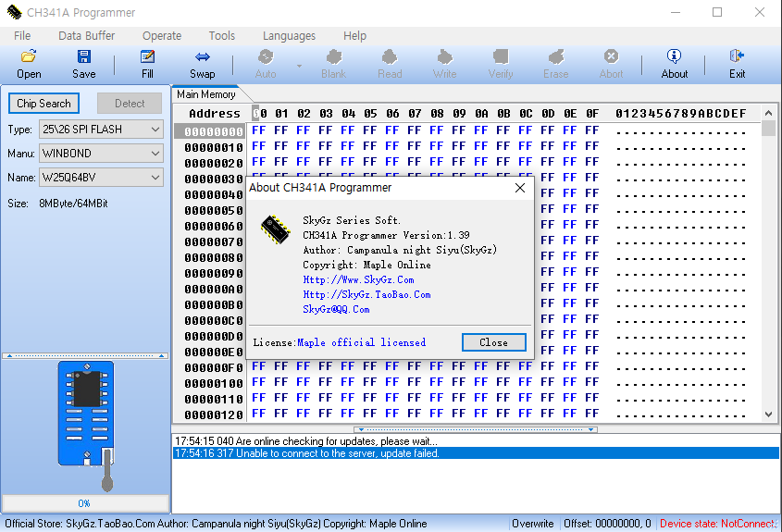Exit the program via Exit icon
The image size is (782, 532).
pos(737,65)
